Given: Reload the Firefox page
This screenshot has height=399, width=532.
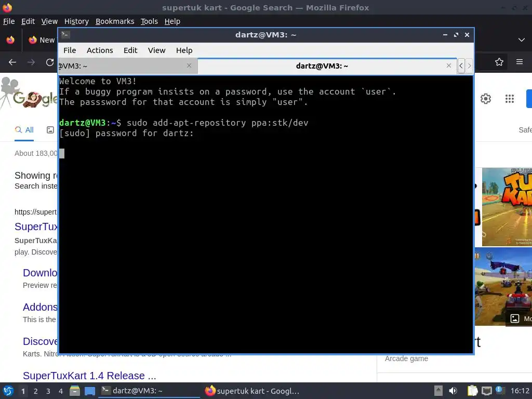Looking at the screenshot, I should click(50, 62).
